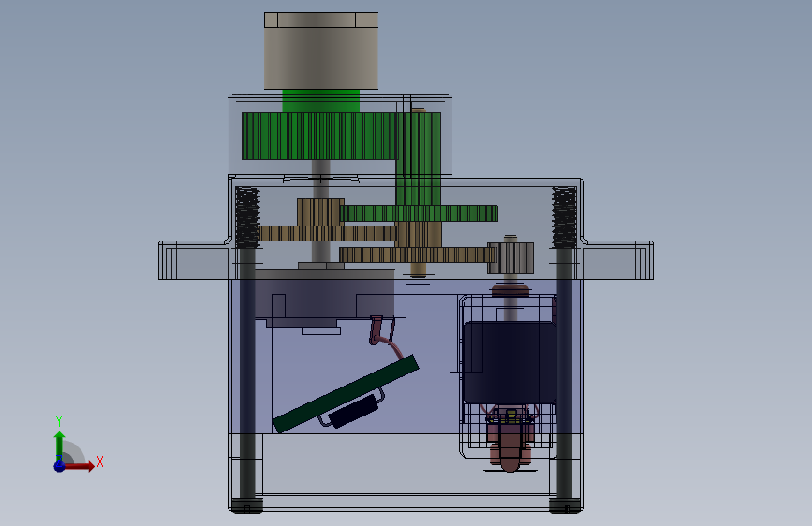Select the potentiometer body under central shaft

(325, 294)
